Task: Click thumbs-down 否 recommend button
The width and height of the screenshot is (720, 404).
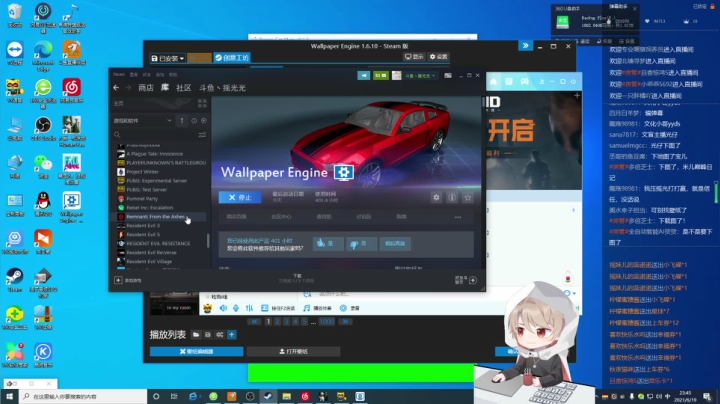Action: [x=361, y=244]
